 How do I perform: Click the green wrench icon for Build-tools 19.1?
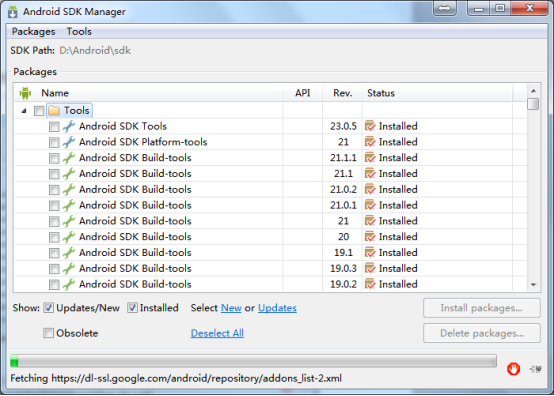(69, 253)
